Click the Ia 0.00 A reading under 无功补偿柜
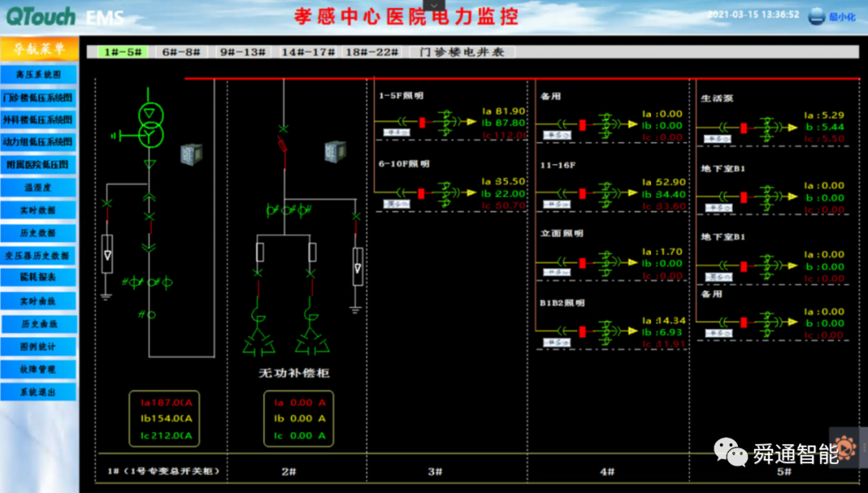Screen dimensions: 868x493 (300, 403)
